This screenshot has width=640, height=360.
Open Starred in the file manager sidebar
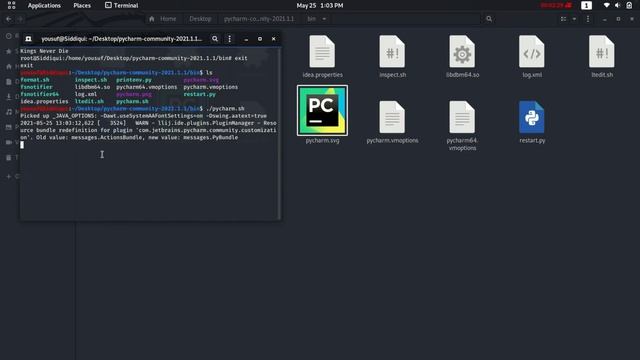point(9,51)
